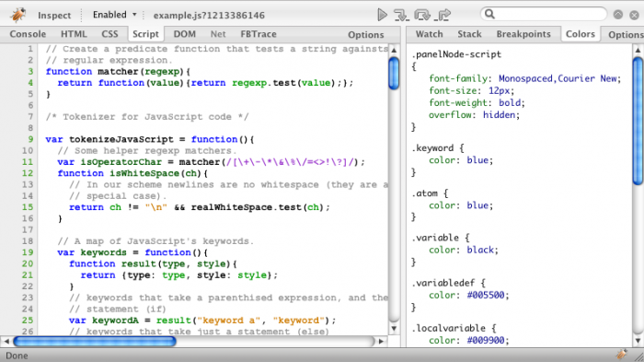Click Colors panel scrollbar up arrow

click(x=638, y=50)
